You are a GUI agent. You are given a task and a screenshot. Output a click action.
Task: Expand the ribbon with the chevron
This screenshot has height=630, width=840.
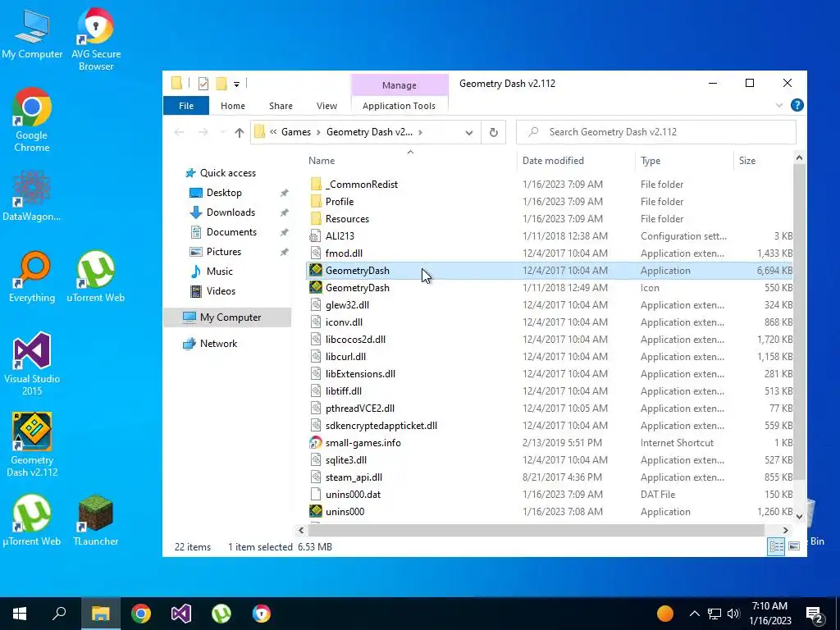click(779, 106)
